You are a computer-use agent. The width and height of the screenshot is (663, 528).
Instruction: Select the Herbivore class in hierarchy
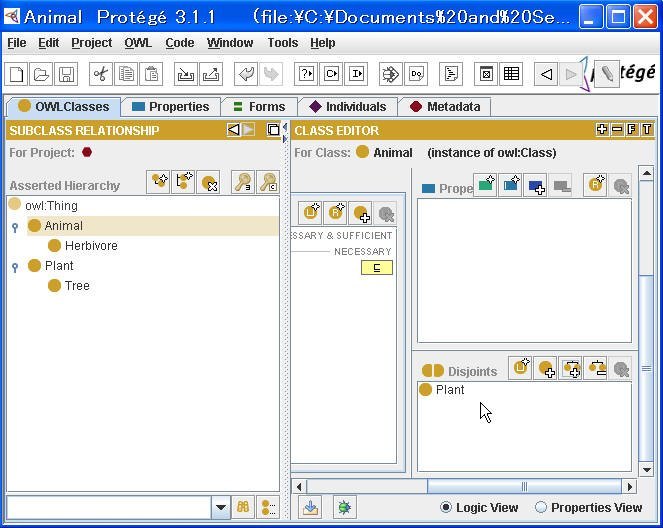tap(83, 246)
